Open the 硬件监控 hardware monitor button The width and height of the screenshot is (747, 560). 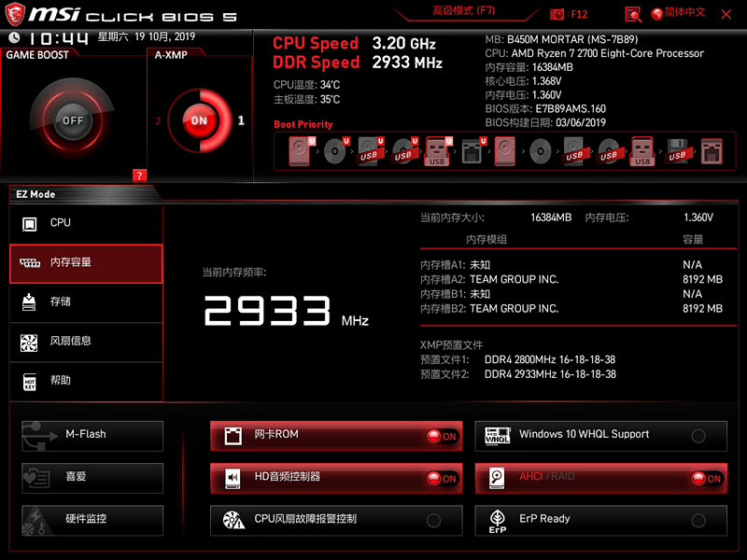click(x=92, y=521)
